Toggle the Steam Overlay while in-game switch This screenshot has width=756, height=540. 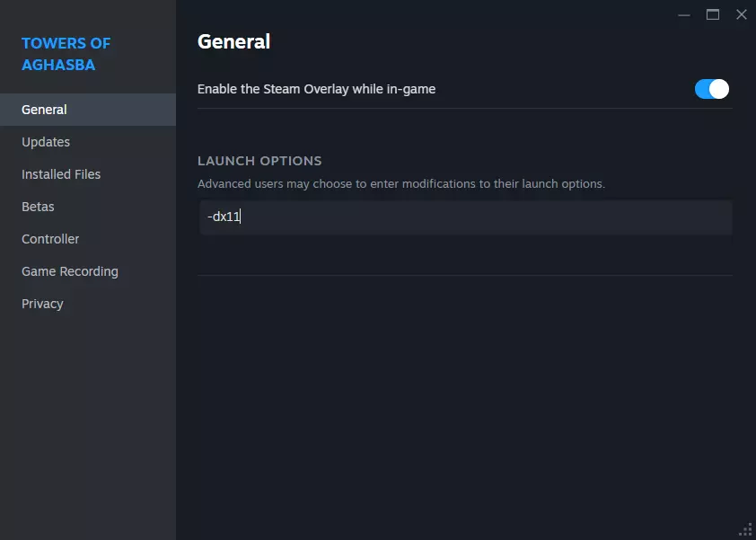click(x=711, y=89)
